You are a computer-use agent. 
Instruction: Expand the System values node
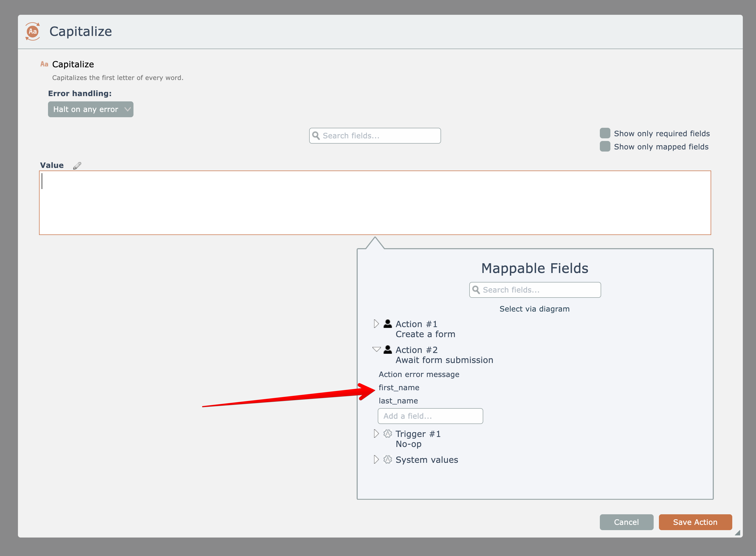tap(376, 459)
